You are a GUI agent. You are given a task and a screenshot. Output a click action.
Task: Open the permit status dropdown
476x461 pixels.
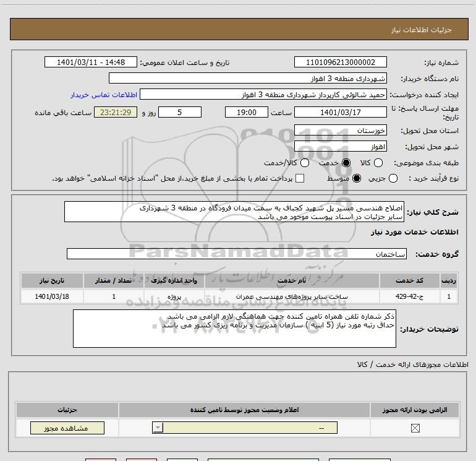[245, 428]
